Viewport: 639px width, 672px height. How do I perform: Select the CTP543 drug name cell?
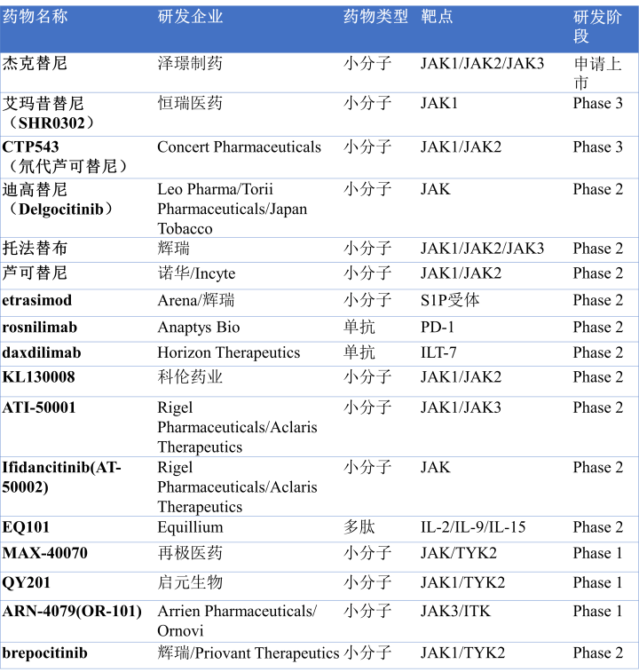pyautogui.click(x=65, y=156)
